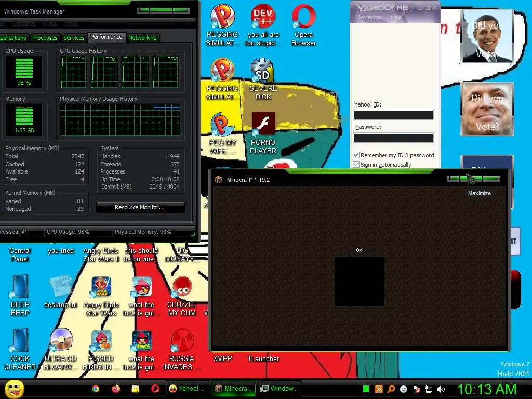Open the Help menu in Yahoo Messenger
This screenshot has width=532, height=399.
click(396, 17)
